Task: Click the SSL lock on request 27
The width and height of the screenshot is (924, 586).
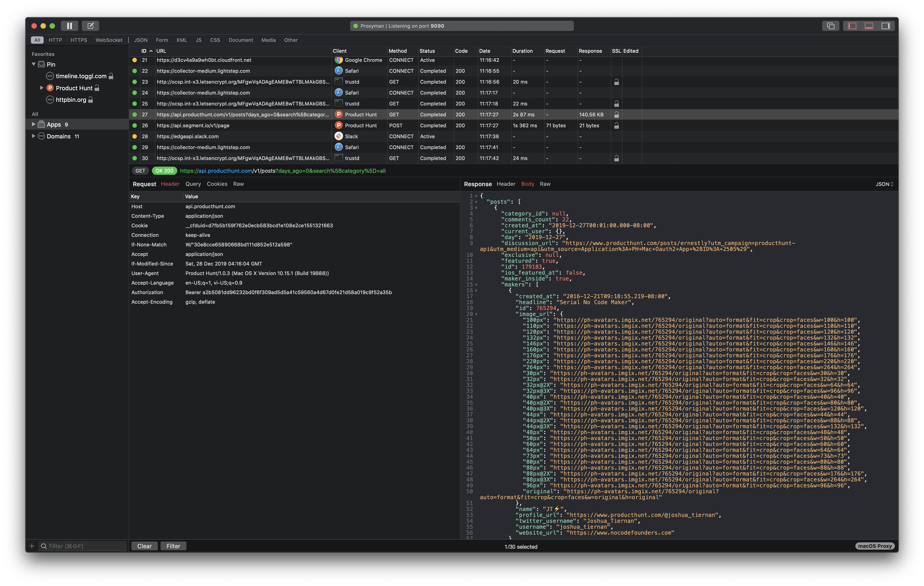Action: [616, 114]
